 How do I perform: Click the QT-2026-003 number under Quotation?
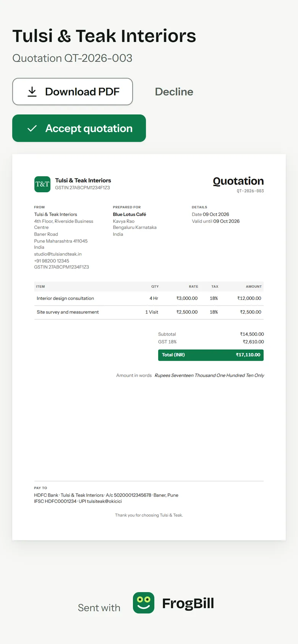(x=250, y=191)
